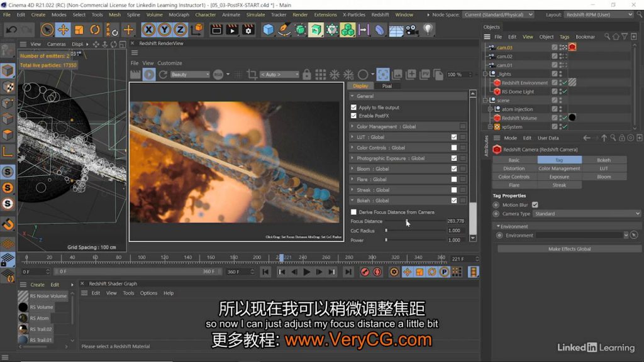Click the Focus Distance slider

tap(415, 221)
